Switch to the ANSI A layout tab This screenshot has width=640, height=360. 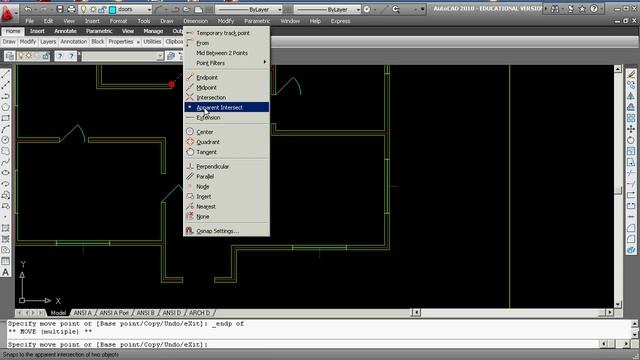coord(83,313)
